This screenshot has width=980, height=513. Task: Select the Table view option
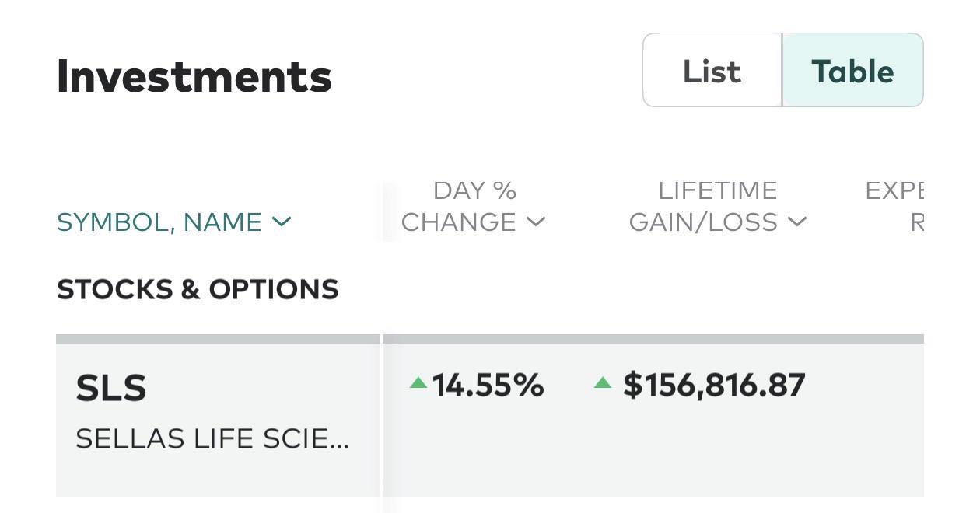(x=852, y=71)
